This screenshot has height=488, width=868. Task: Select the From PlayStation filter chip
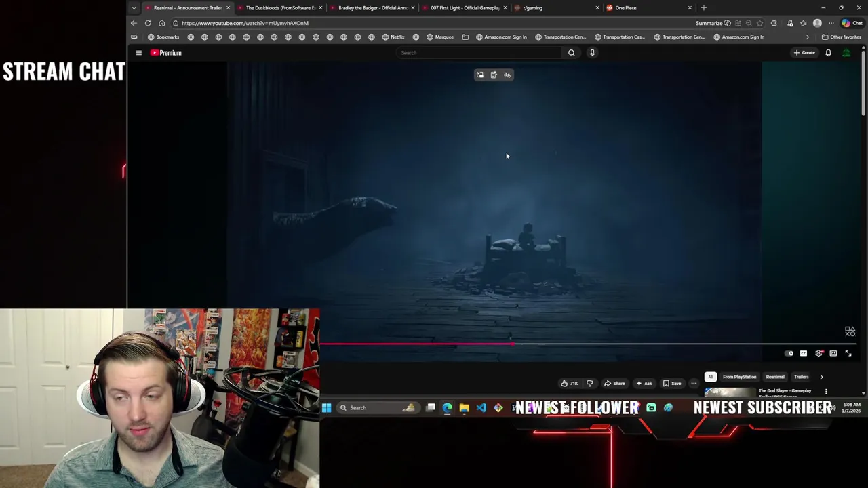pos(739,377)
